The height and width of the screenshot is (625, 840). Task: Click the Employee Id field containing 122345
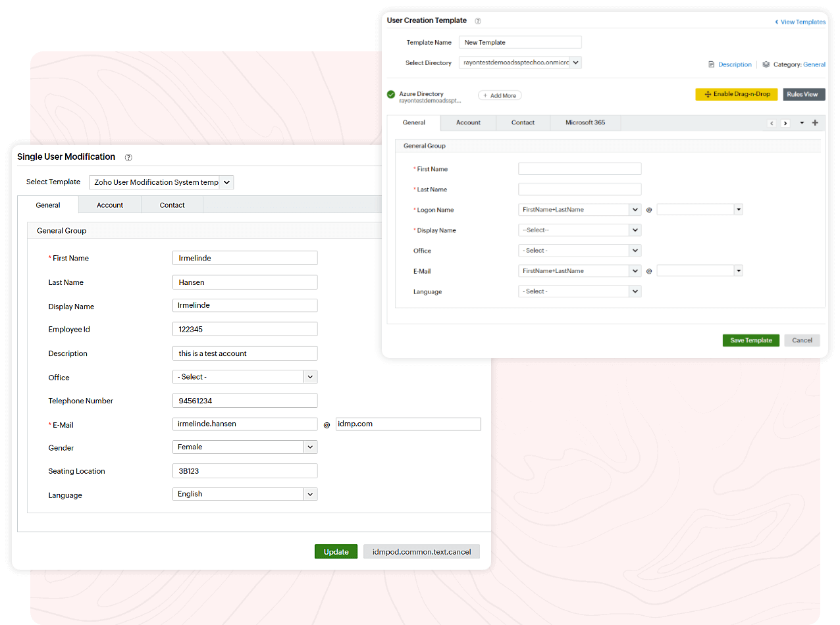tap(245, 329)
